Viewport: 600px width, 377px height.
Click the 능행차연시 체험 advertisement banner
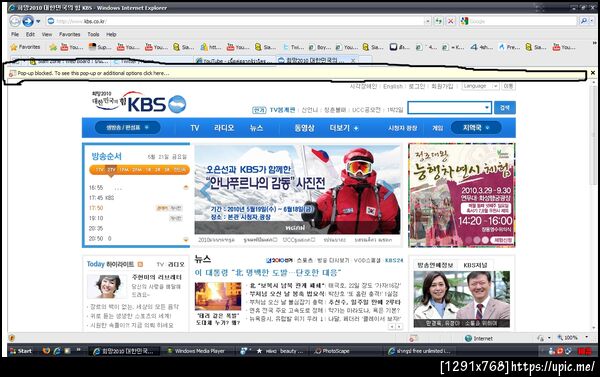click(461, 195)
